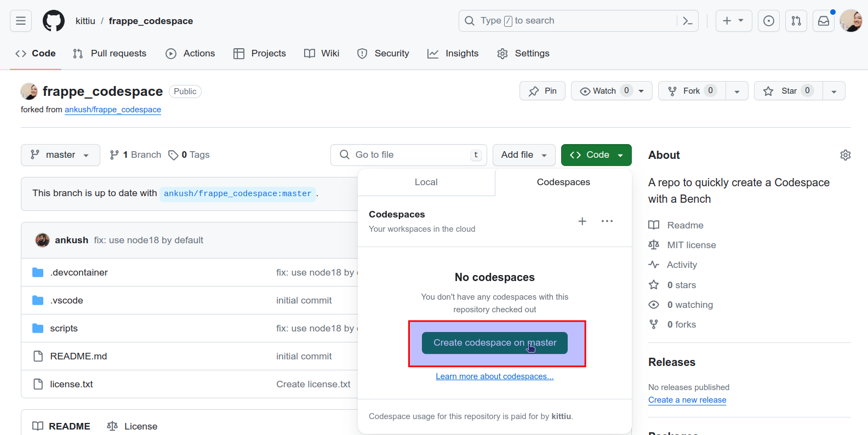Open the Actions tab
This screenshot has width=868, height=435.
190,53
